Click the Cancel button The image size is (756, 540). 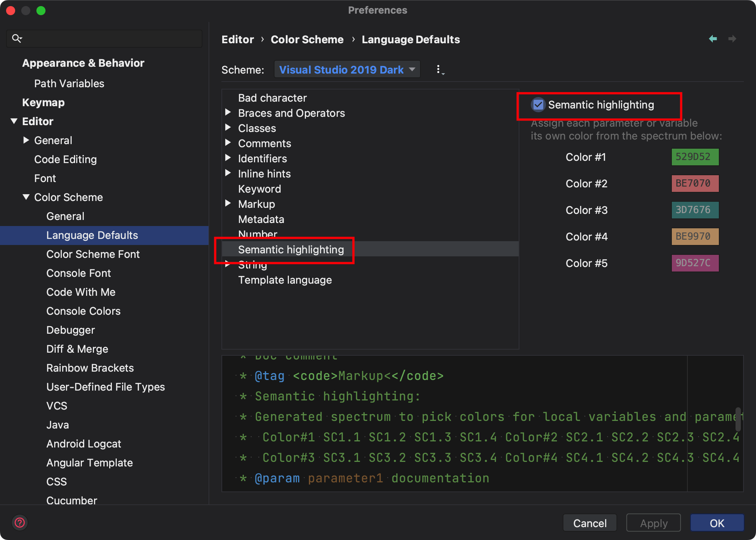pyautogui.click(x=590, y=523)
